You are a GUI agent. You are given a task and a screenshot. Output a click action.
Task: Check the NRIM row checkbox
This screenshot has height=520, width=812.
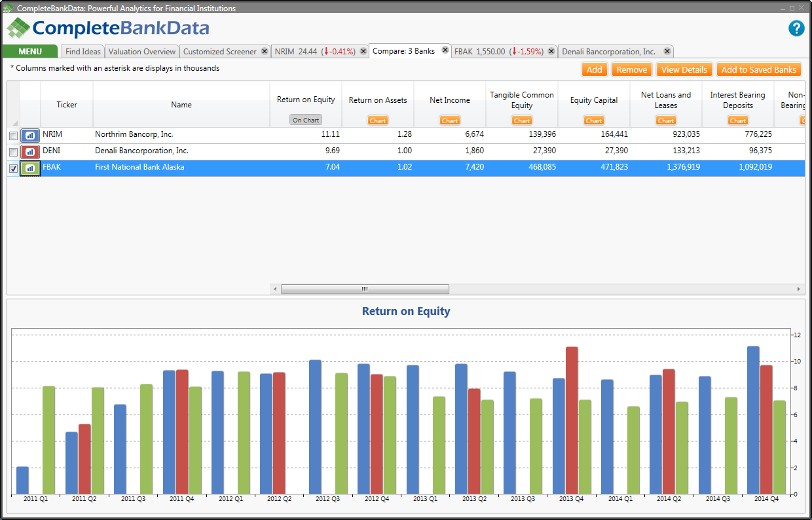[13, 135]
